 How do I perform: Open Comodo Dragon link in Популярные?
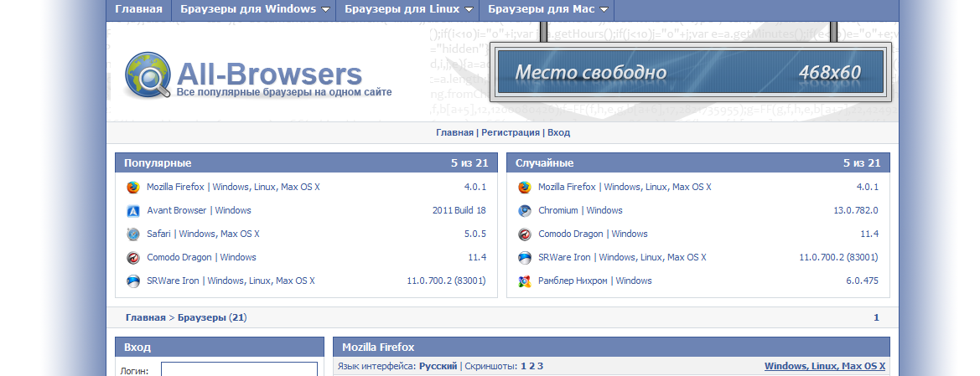coord(201,257)
